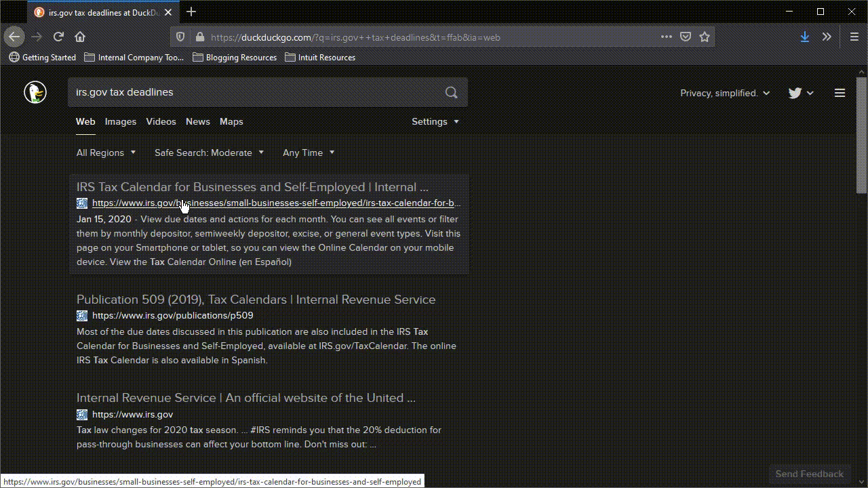Click the browser Back arrow button
This screenshot has width=868, height=488.
(14, 37)
